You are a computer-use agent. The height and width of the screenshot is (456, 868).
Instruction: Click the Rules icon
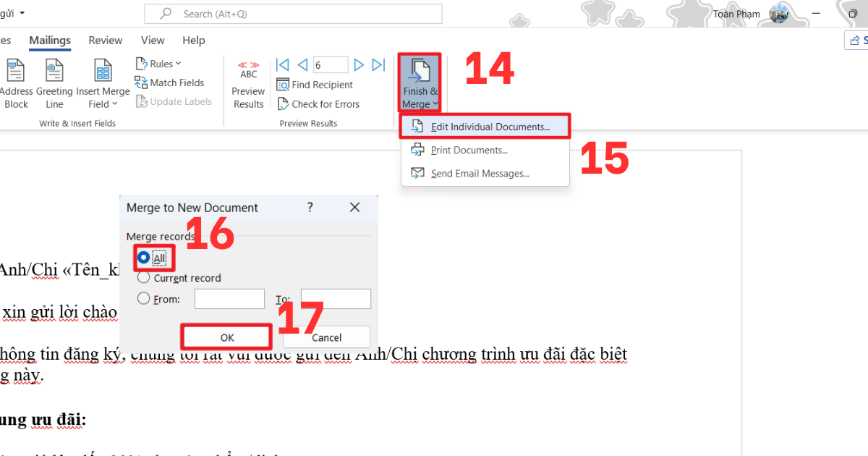141,64
